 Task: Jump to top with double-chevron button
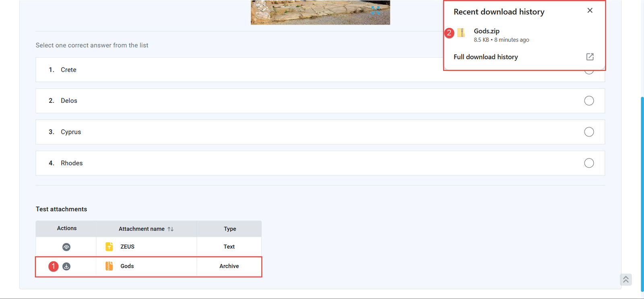coord(626,280)
